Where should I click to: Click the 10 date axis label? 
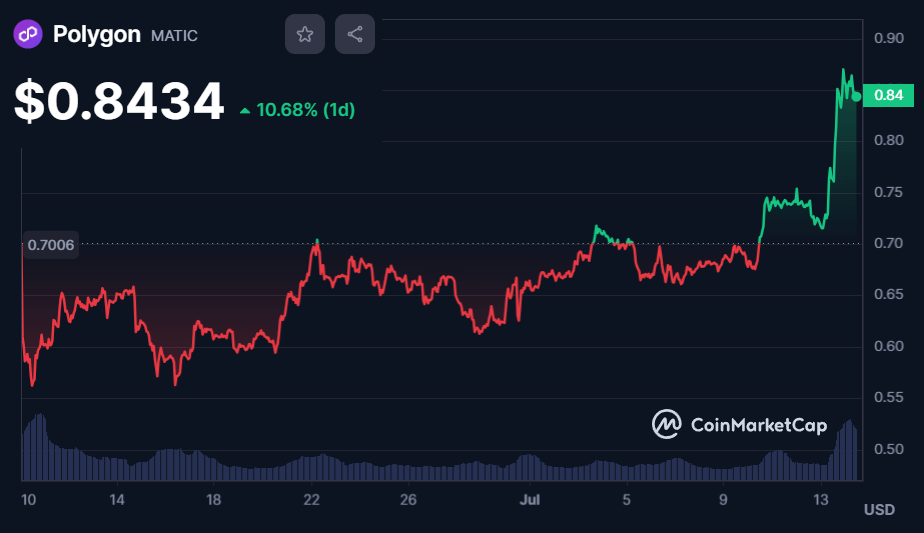pos(29,498)
